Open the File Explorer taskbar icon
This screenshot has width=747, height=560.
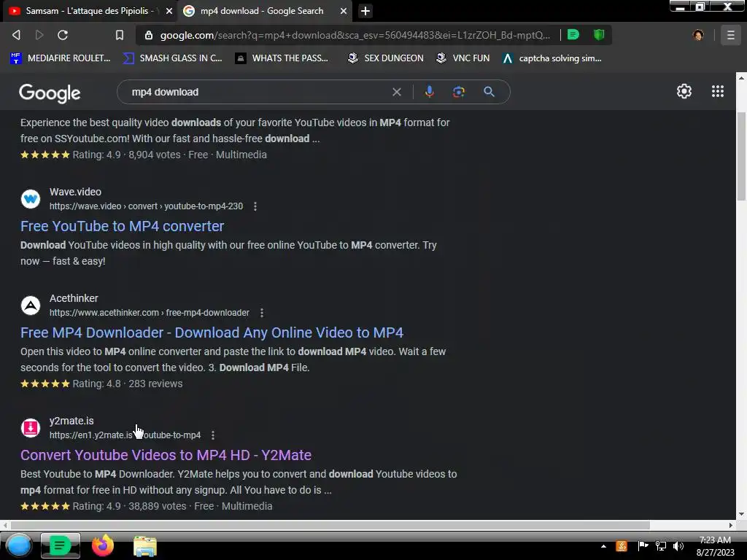tap(145, 546)
